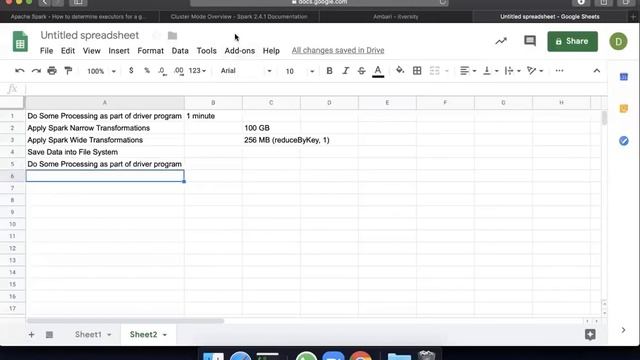Click the move to folder icon
This screenshot has height=360, width=640.
(173, 36)
